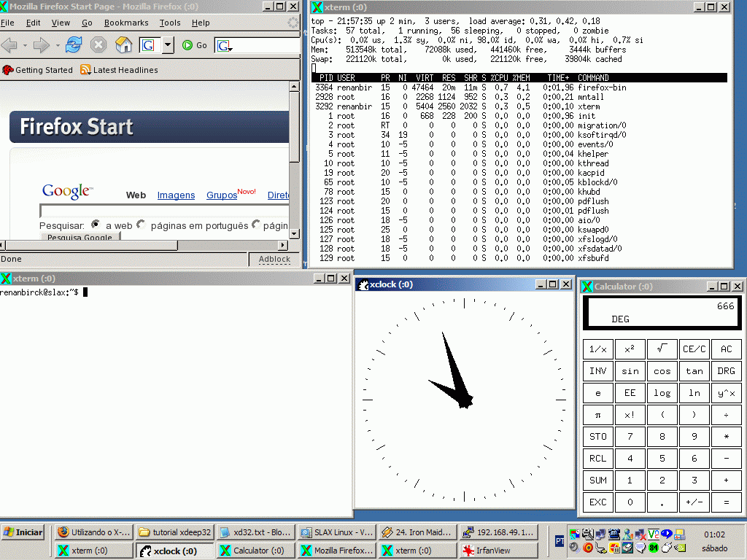This screenshot has height=560, width=747.
Task: Click calculator AC key
Action: pos(727,349)
